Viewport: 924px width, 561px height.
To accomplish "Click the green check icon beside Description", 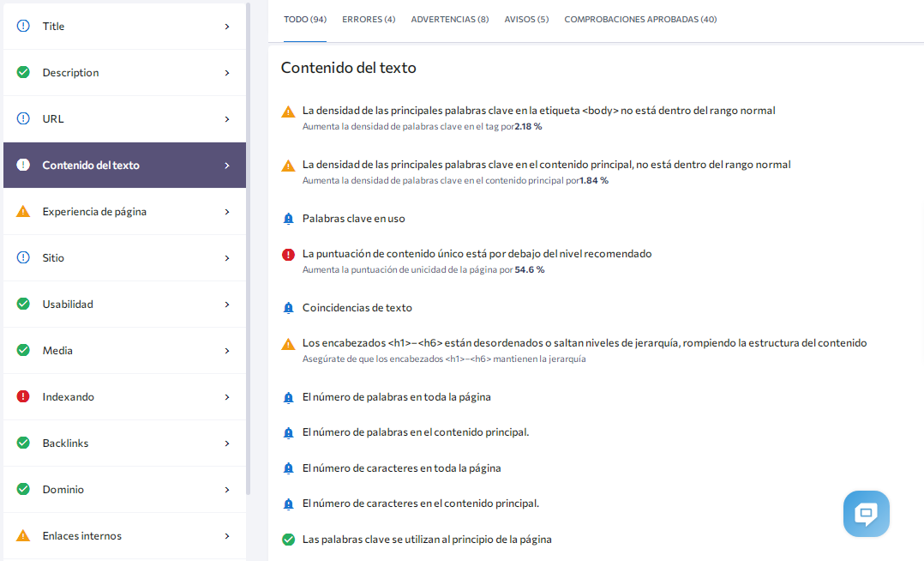I will click(x=23, y=72).
